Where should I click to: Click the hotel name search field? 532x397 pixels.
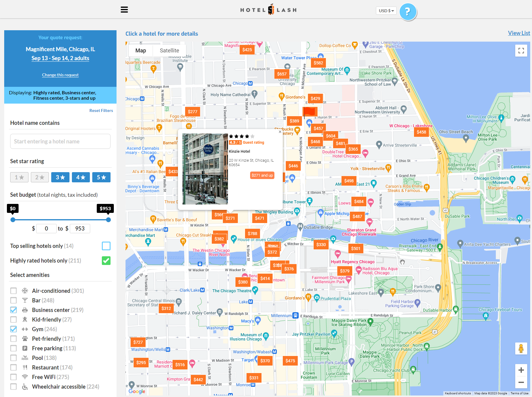60,141
